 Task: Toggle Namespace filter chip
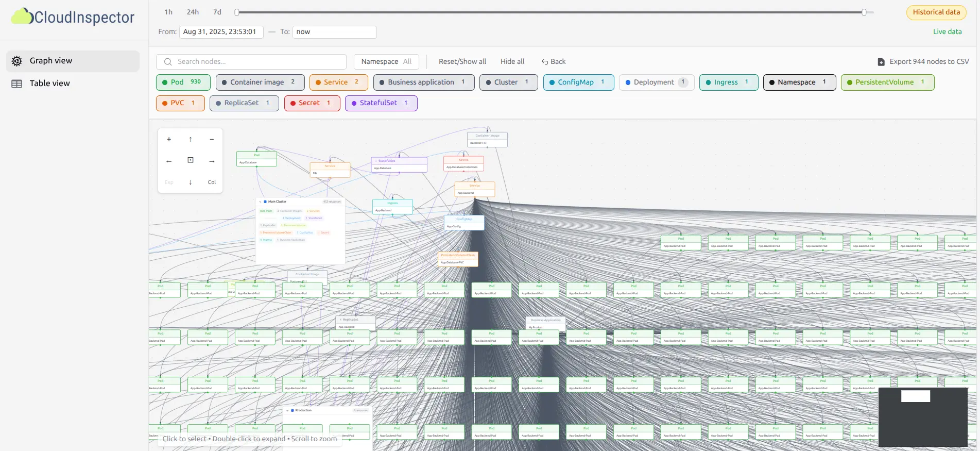click(799, 82)
